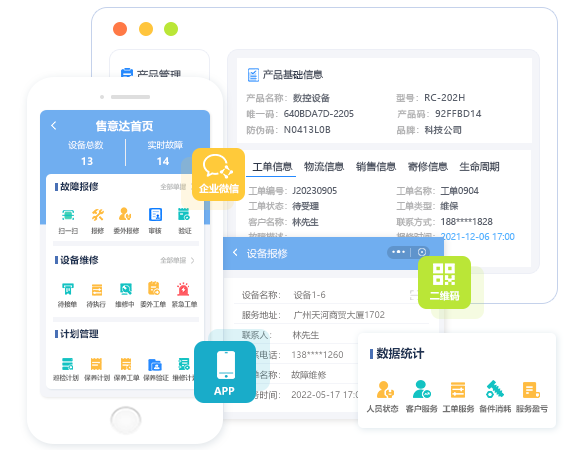Expand 全部单据 in 设备维修 section
Screen dimensions: 585x450
177,260
